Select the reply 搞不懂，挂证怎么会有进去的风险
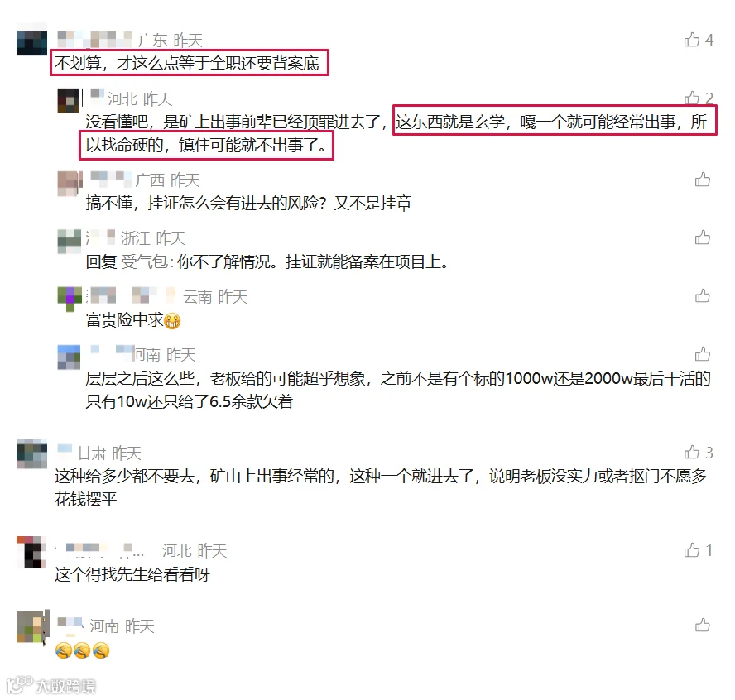The width and height of the screenshot is (735, 700). (248, 203)
